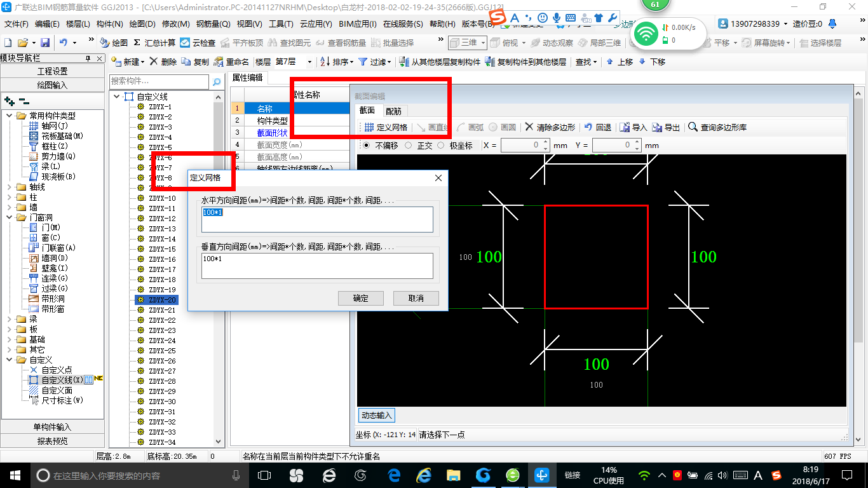Click the Open folder icon in the top toolbar
This screenshot has height=488, width=868.
23,43
